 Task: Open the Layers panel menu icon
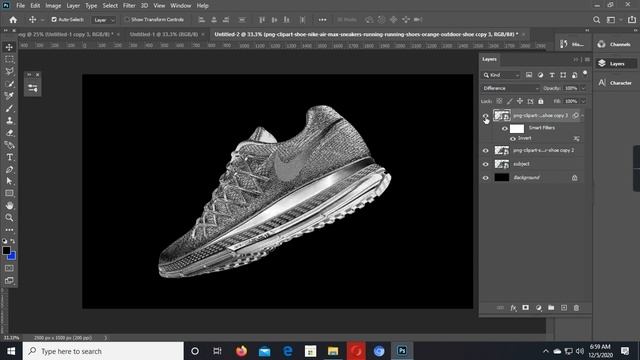[x=587, y=60]
